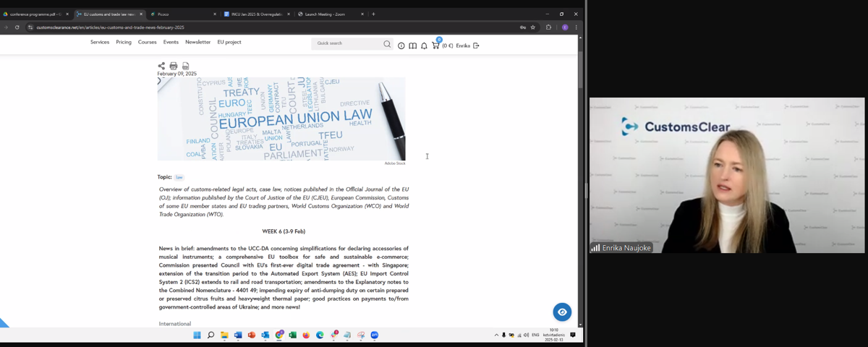Open the Enrika user account link
The height and width of the screenshot is (347, 868).
pyautogui.click(x=463, y=46)
